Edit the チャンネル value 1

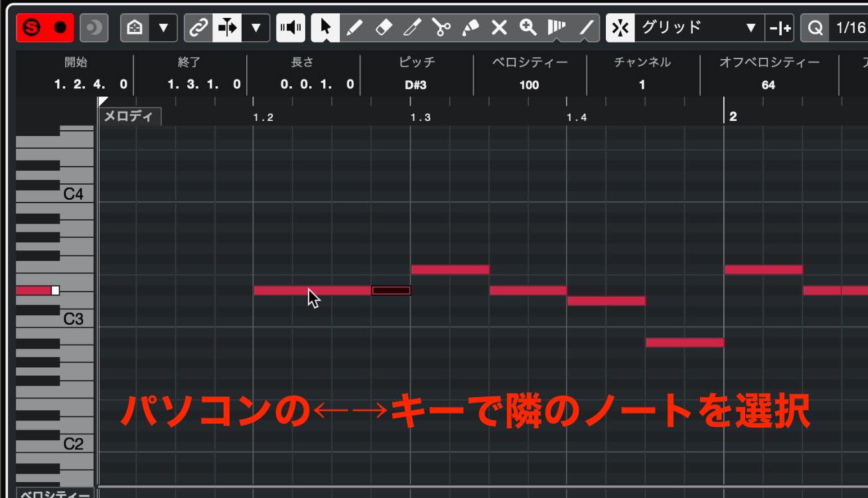click(642, 85)
